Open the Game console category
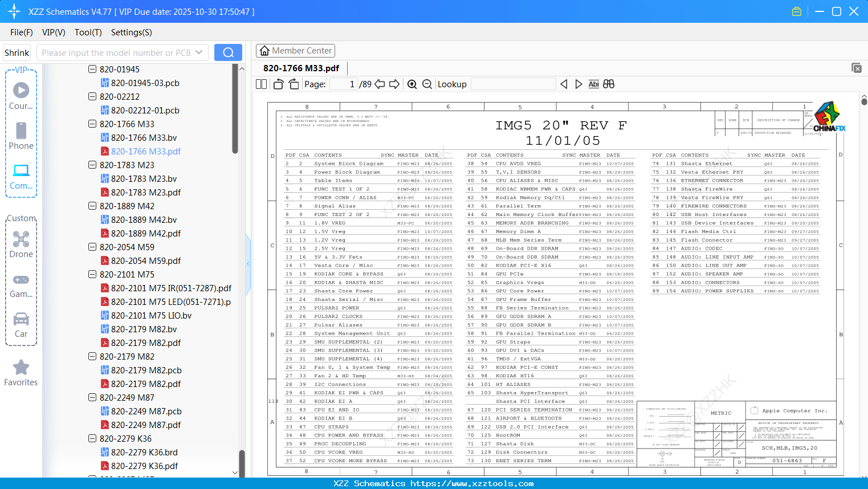Screen dimensions: 868x489 (x=21, y=279)
